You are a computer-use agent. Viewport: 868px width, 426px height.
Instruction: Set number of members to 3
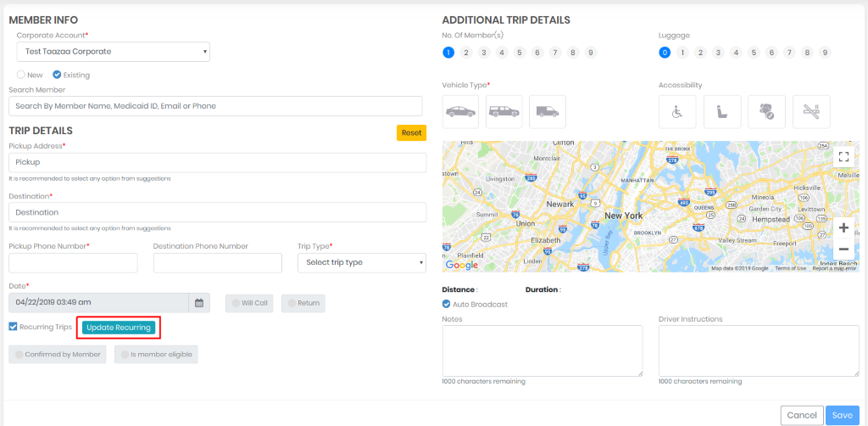(x=484, y=53)
